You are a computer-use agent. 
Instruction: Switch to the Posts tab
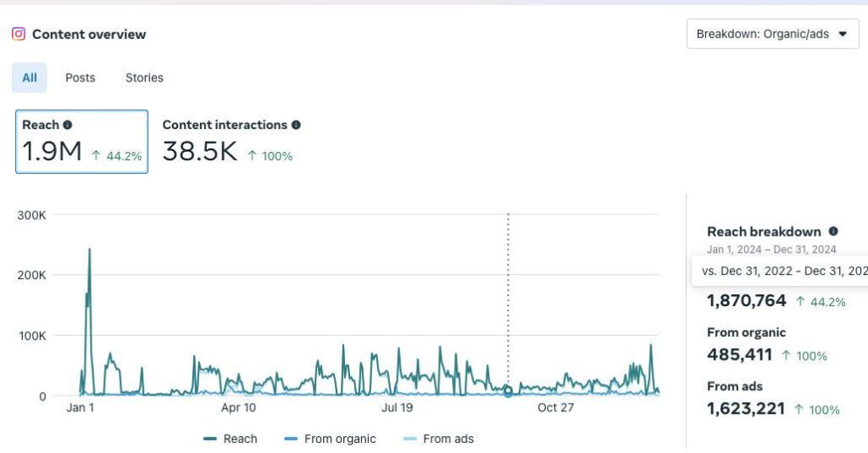tap(81, 77)
